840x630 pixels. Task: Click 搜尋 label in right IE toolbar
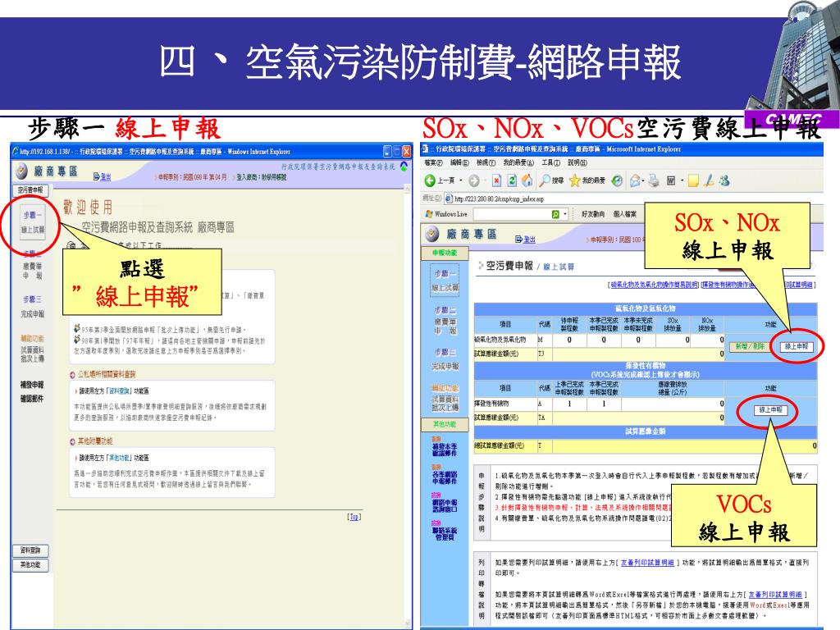[558, 181]
